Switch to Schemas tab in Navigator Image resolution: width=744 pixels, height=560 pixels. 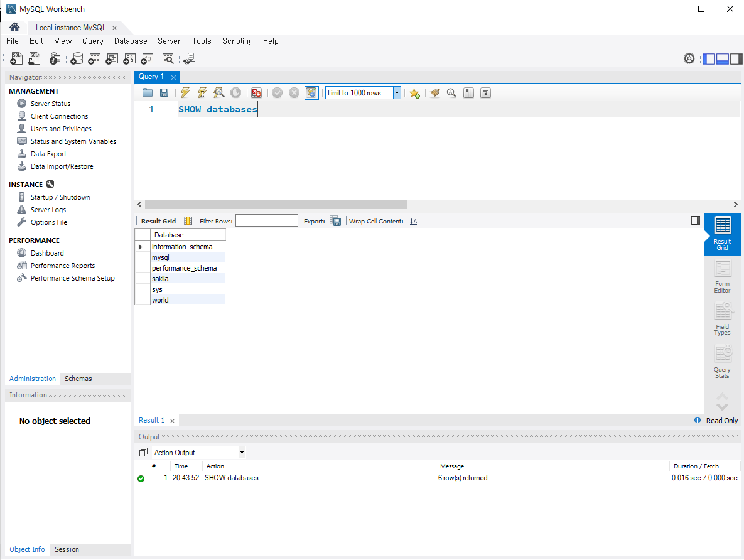click(78, 379)
